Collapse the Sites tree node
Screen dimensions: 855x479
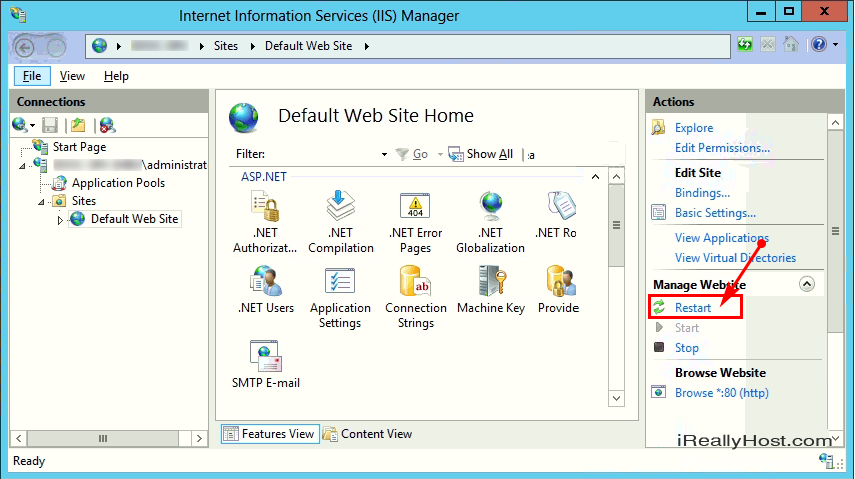click(x=41, y=202)
